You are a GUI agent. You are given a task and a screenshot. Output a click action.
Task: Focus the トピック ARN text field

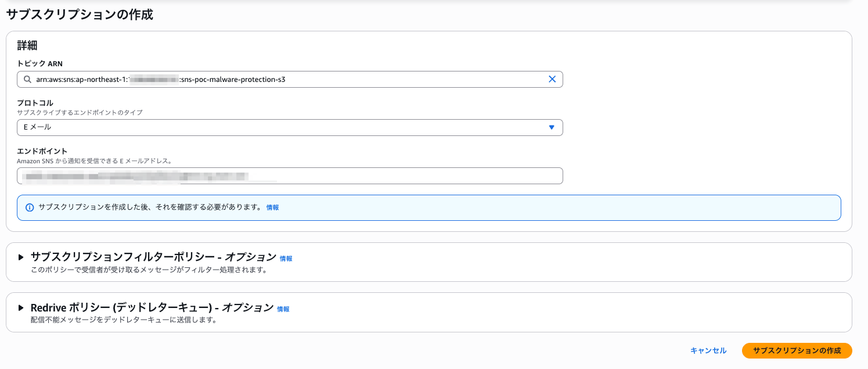(x=290, y=80)
